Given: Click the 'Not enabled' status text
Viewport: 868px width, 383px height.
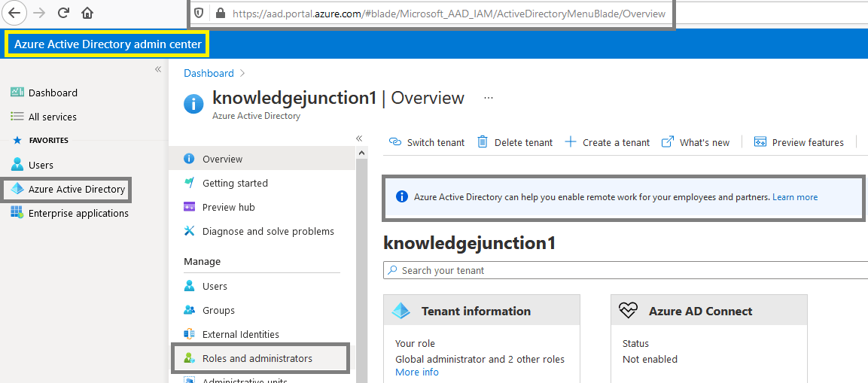Looking at the screenshot, I should pyautogui.click(x=650, y=359).
